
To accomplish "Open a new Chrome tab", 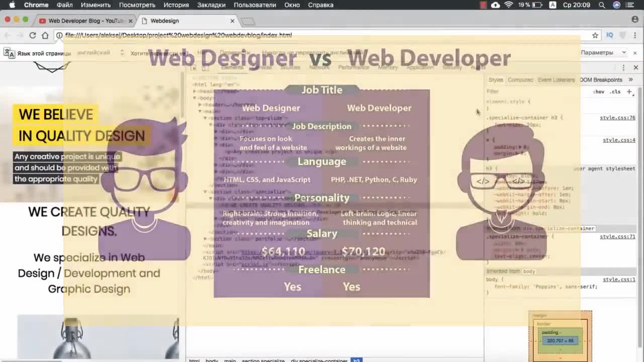I will pos(248,21).
